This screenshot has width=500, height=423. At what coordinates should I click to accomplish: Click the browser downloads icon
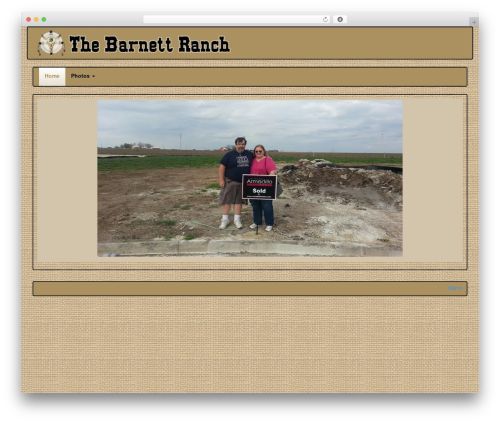click(x=340, y=20)
